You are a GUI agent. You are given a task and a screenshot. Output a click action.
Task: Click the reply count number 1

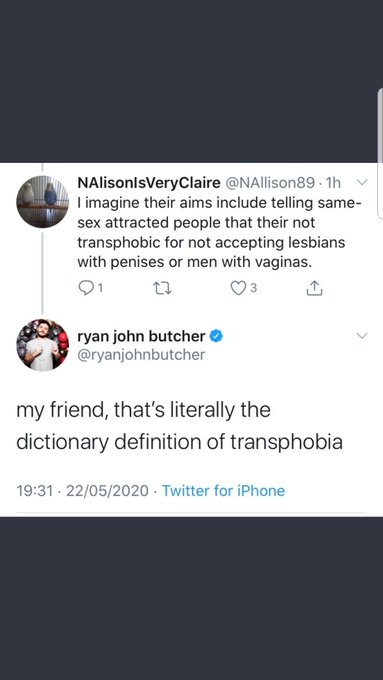(x=100, y=288)
